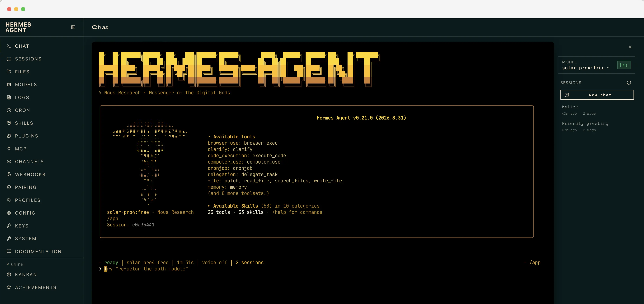
Task: Start a New chat
Action: click(597, 95)
